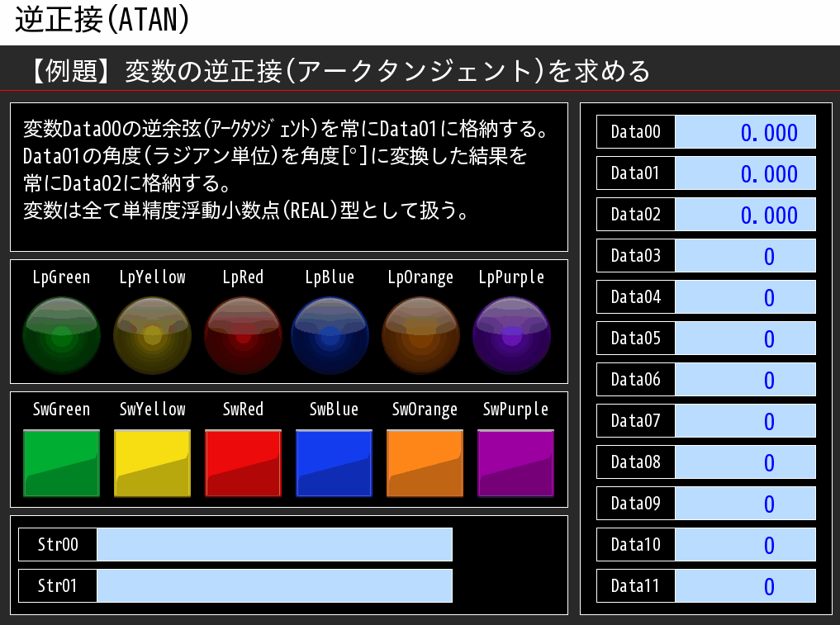The width and height of the screenshot is (840, 625).
Task: Click the REAL型 description line
Action: pyautogui.click(x=246, y=210)
